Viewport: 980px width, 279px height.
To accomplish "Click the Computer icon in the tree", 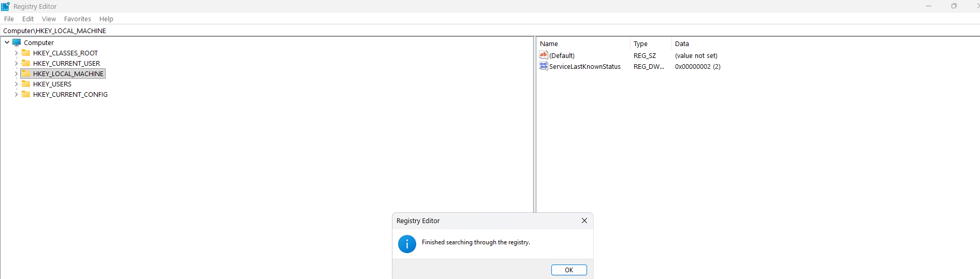I will click(17, 42).
